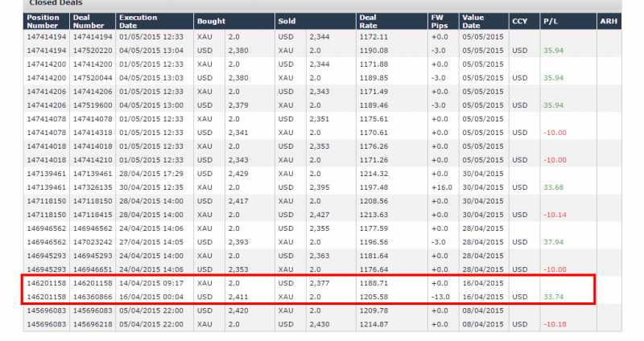
Task: Click the 33.74 profit value
Action: pos(553,296)
